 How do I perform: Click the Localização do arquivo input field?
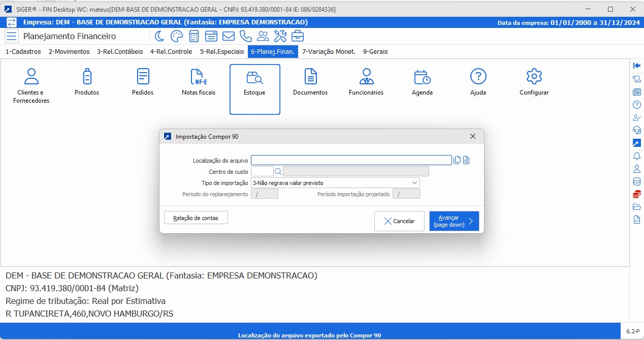pyautogui.click(x=351, y=161)
